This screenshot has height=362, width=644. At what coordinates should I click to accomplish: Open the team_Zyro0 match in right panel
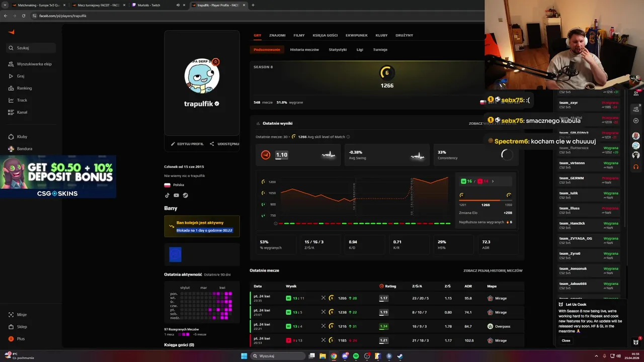point(589,255)
